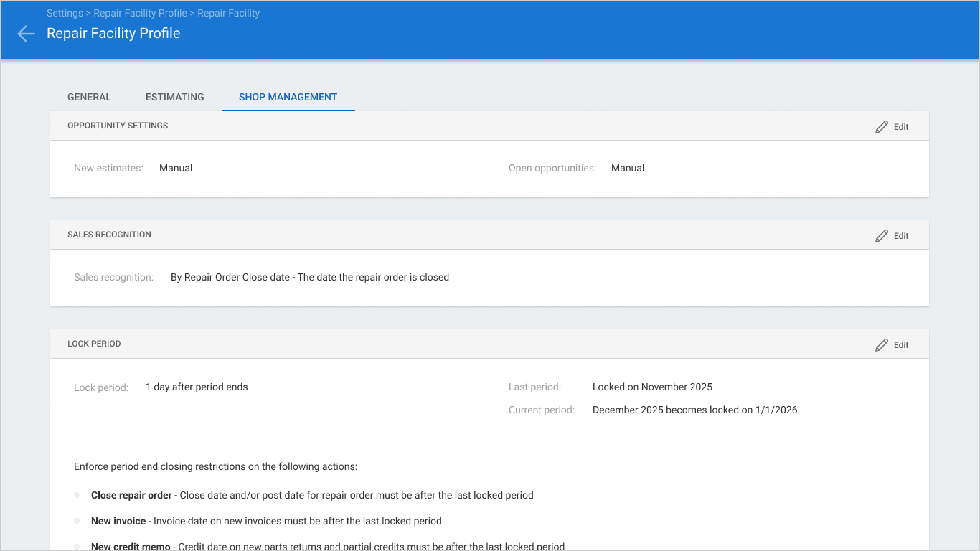Click Edit label in Lock Period
This screenshot has height=551, width=980.
click(x=901, y=345)
